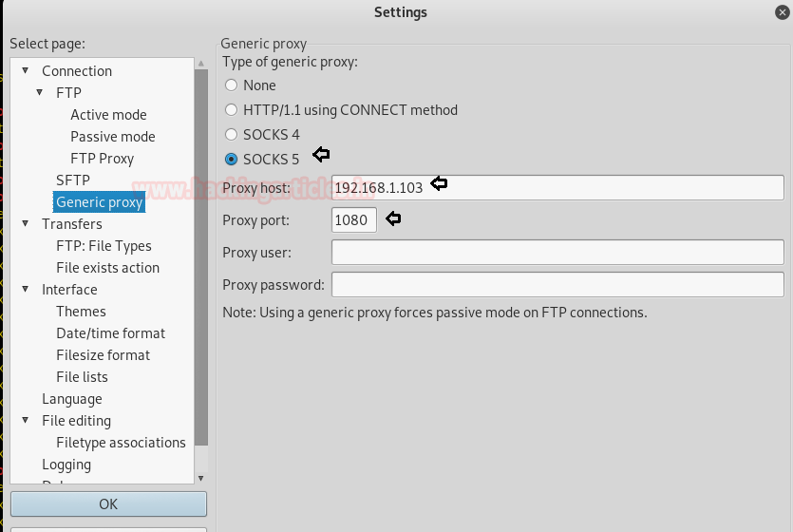Click the page tree scrollbar down arrow

(x=200, y=478)
